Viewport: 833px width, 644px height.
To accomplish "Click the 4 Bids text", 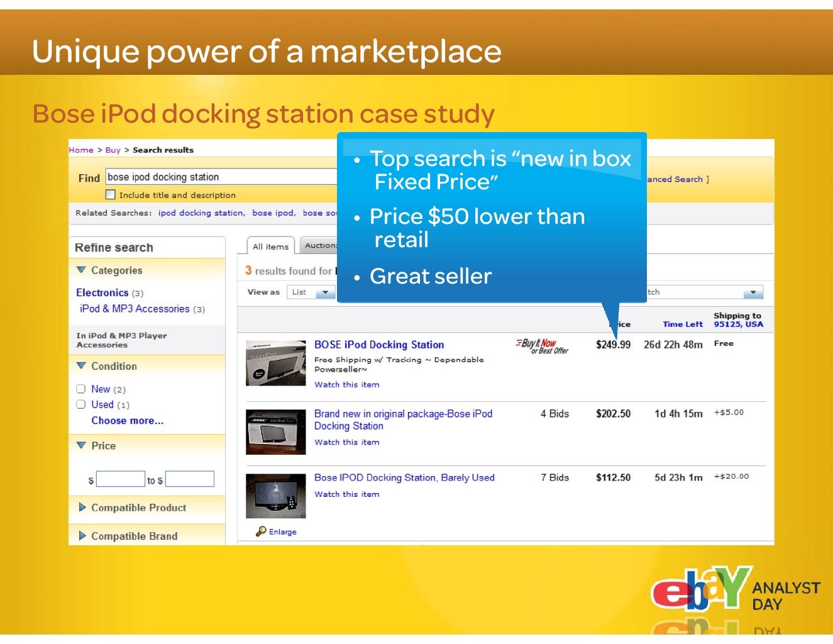I will tap(554, 413).
